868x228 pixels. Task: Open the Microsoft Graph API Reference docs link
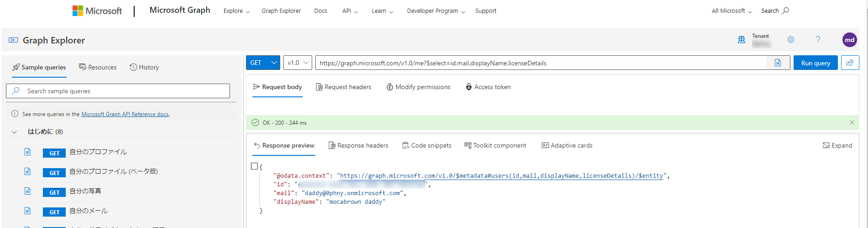coord(125,114)
